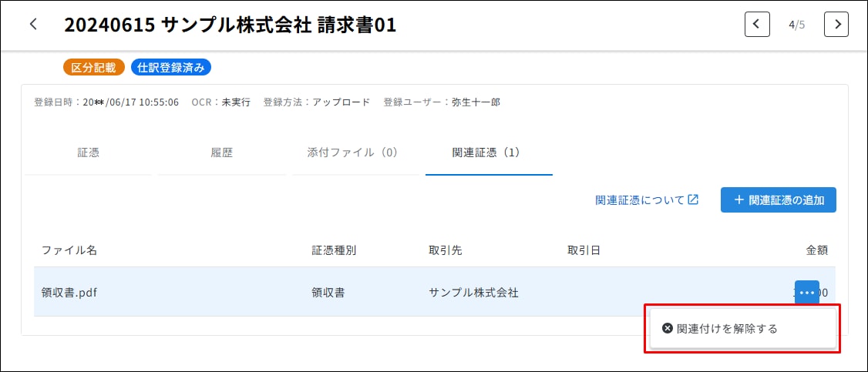Select the 領収書.pdf file name
Viewport: 868px width, 372px height.
pos(69,293)
